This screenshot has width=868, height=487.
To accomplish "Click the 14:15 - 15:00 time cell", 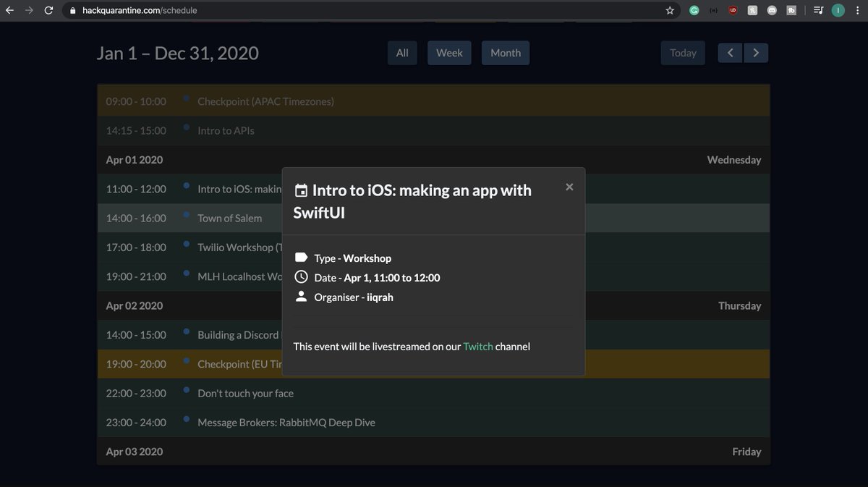I will pos(136,131).
